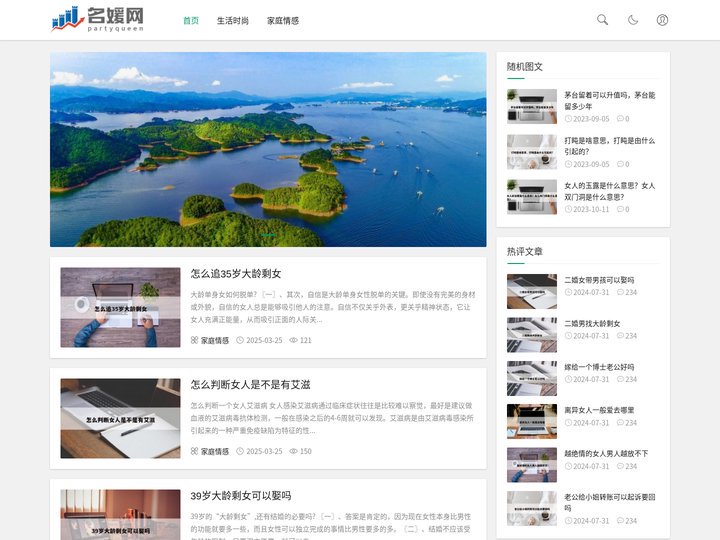720x540 pixels.
Task: Click comment icon under 二婚女带男孩可以娶吗
Action: point(620,292)
